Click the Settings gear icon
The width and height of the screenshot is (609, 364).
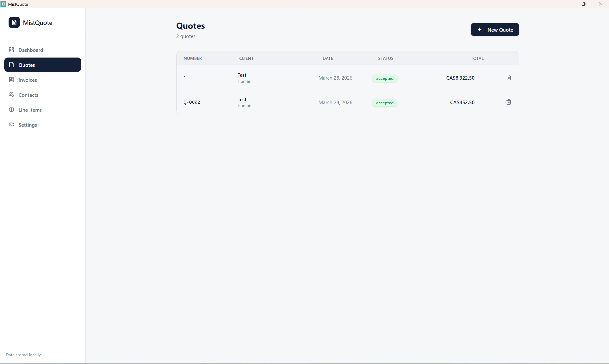(x=11, y=125)
